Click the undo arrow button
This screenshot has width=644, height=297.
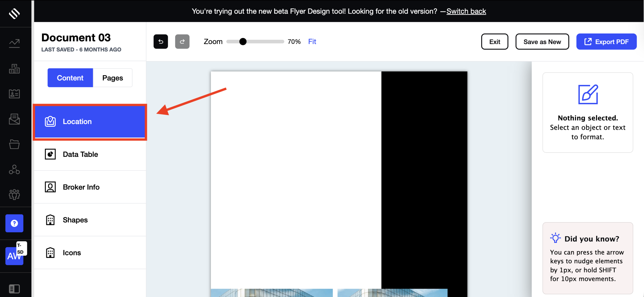point(160,42)
